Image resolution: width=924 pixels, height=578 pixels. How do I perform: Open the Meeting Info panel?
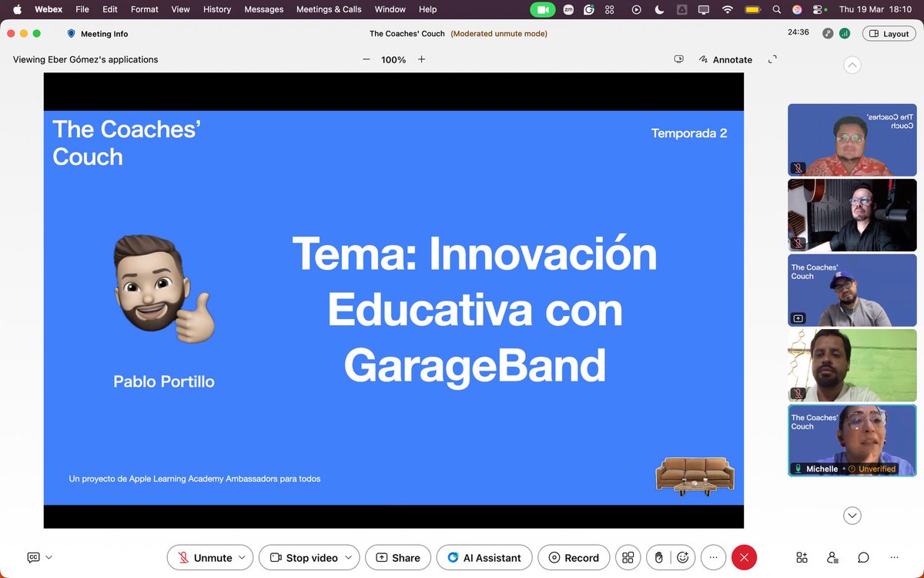coord(98,34)
